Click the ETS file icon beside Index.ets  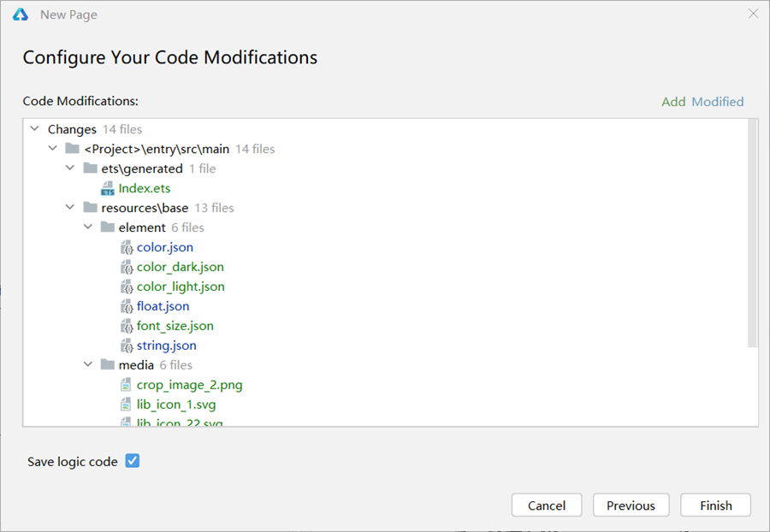108,188
